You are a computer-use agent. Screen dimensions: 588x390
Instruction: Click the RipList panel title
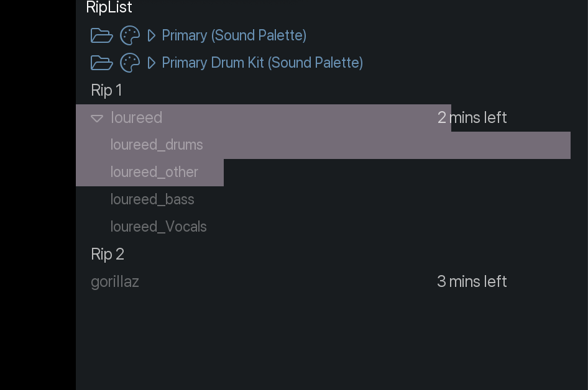(109, 7)
